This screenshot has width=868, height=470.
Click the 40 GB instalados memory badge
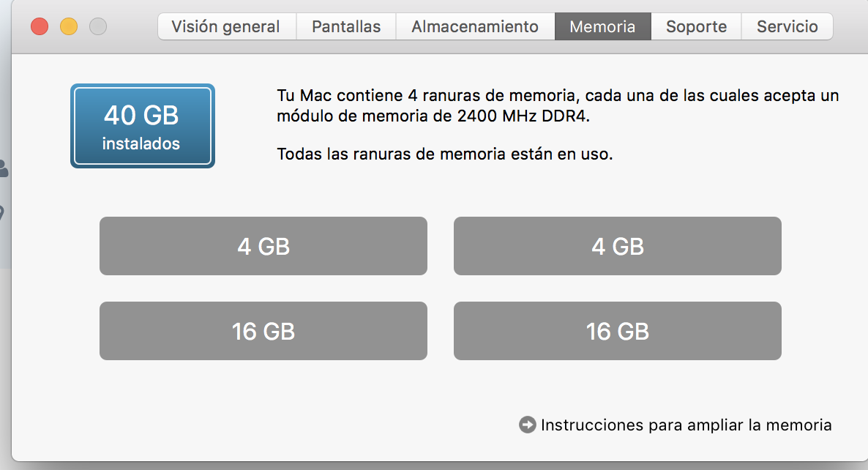point(142,126)
